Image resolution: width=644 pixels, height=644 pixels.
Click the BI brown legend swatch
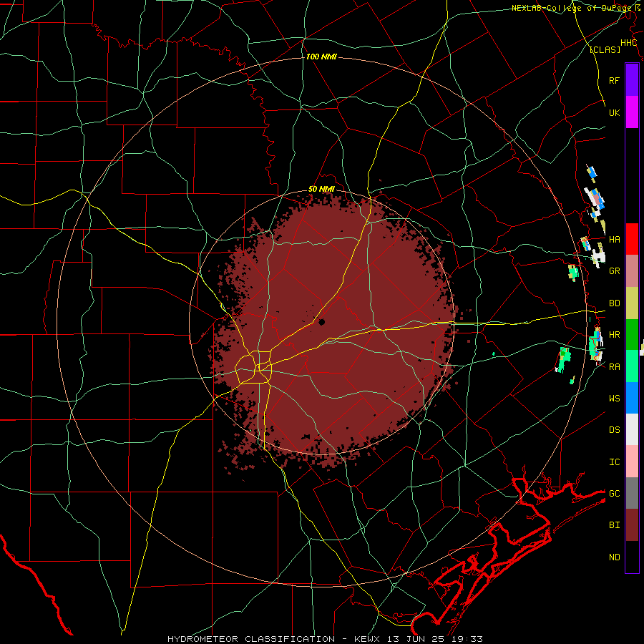click(632, 525)
